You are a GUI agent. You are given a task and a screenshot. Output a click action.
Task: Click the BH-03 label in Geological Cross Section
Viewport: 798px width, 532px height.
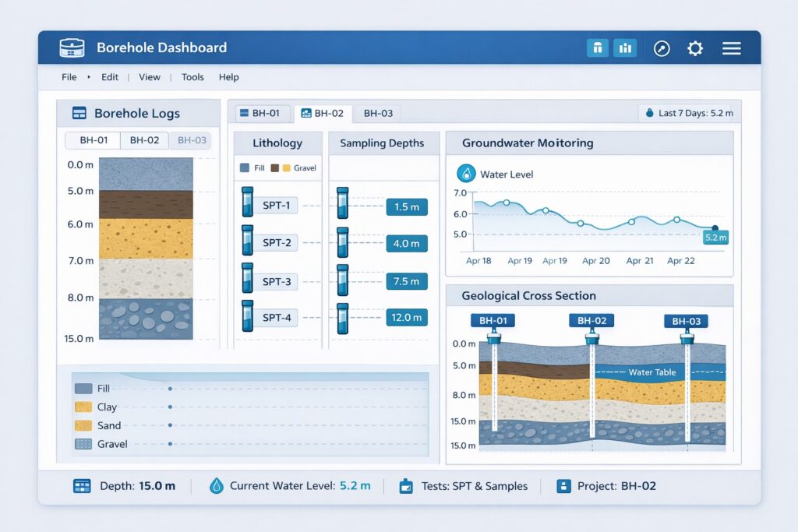[686, 321]
